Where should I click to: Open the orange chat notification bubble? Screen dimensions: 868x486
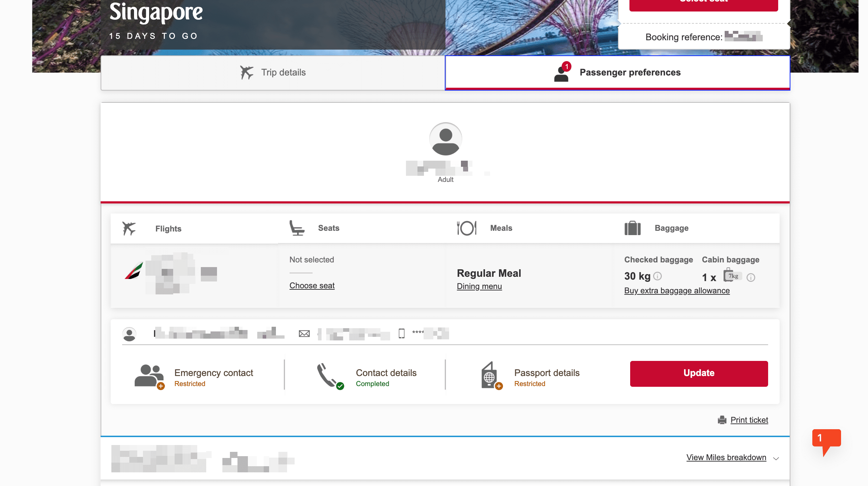tap(826, 442)
